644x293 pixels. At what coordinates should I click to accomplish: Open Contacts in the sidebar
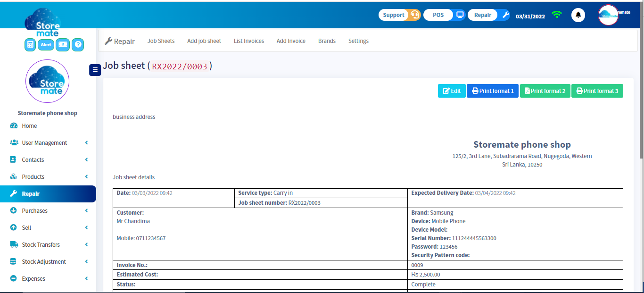coord(33,160)
